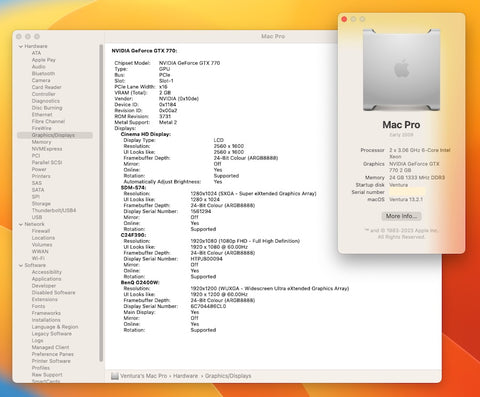Select Disabled Software entry
480x397 pixels.
[x=54, y=293]
